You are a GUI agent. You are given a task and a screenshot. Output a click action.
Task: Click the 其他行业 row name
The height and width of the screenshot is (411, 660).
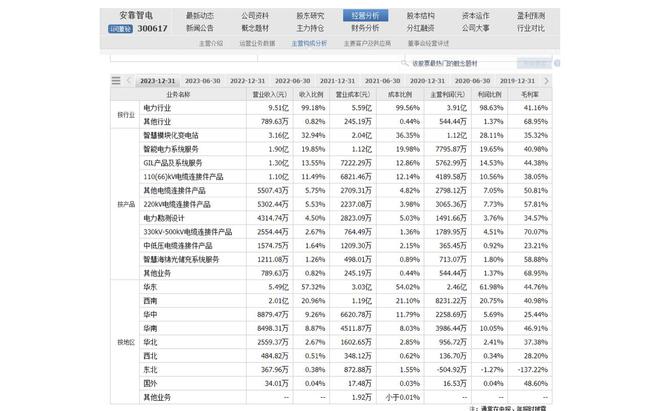tap(157, 122)
